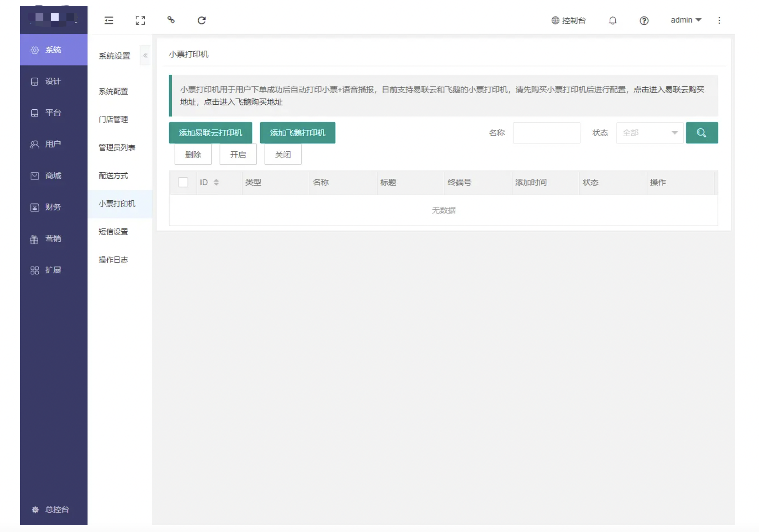Open 设计 section in sidebar
759x532 pixels.
pos(54,81)
